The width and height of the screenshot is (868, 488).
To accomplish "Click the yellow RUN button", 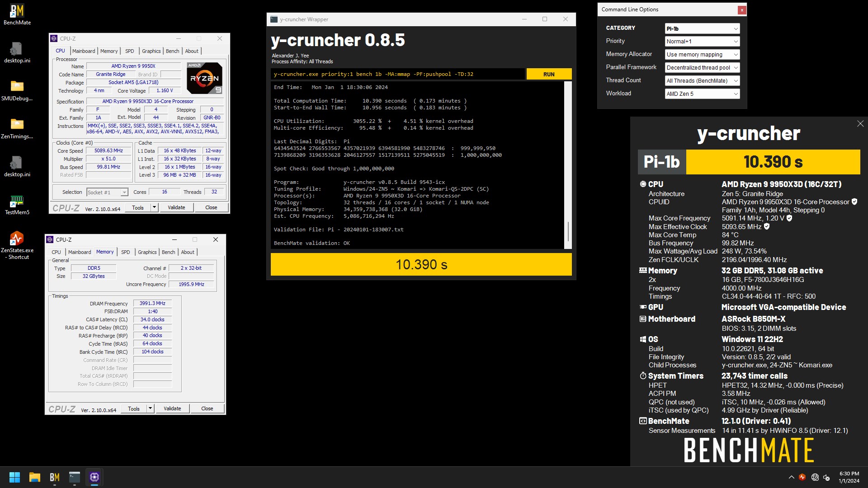I will [x=549, y=74].
